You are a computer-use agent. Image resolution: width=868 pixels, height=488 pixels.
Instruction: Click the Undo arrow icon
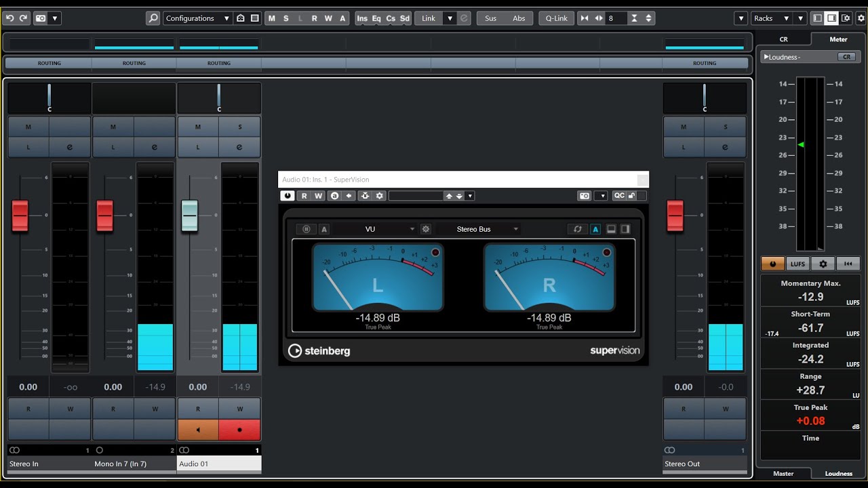coord(10,18)
